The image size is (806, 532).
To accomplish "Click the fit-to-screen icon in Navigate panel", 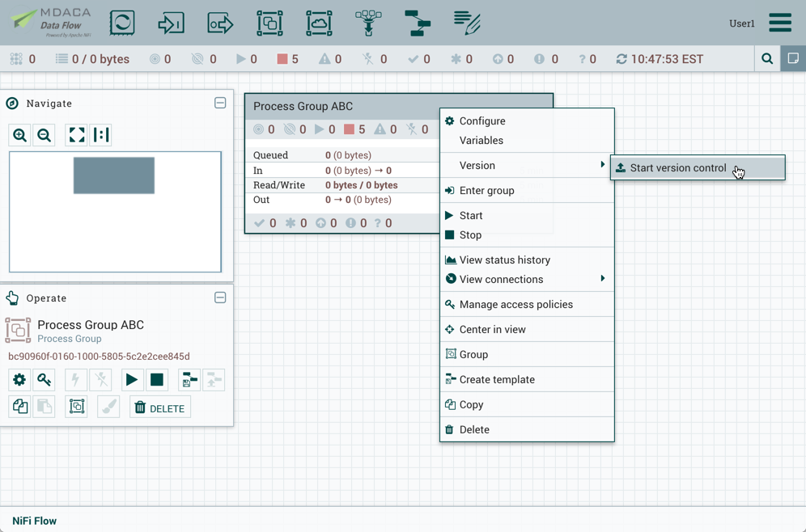I will click(x=76, y=135).
